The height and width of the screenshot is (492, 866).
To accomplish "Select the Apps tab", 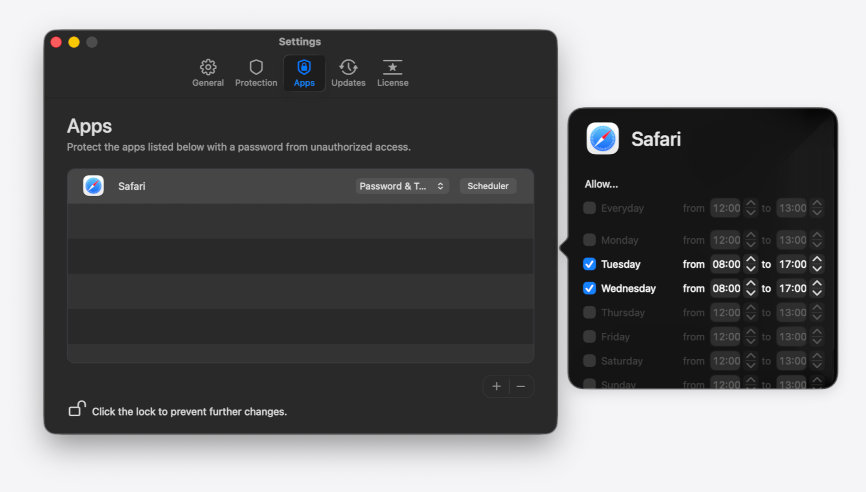I will (x=304, y=73).
